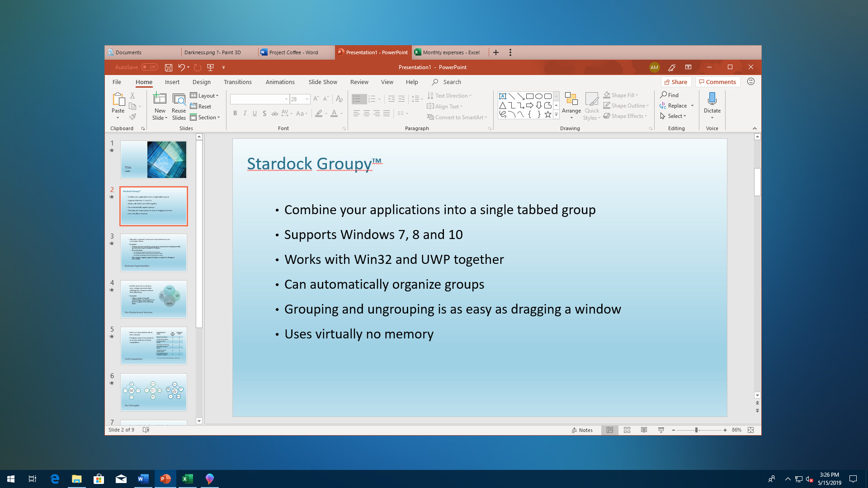
Task: Switch to Slide Sorter view in status bar
Action: pyautogui.click(x=627, y=430)
